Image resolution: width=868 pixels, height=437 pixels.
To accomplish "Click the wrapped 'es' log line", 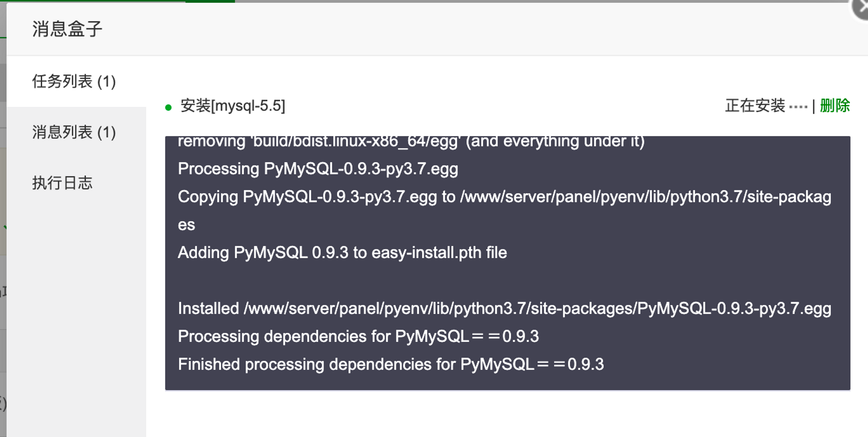I will click(186, 225).
